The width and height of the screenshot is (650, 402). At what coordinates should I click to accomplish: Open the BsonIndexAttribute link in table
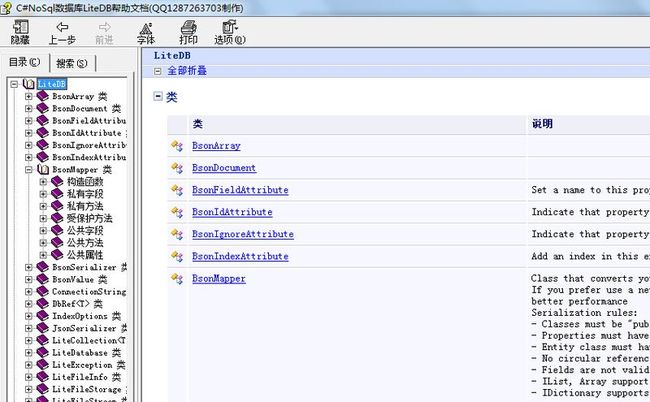click(240, 257)
